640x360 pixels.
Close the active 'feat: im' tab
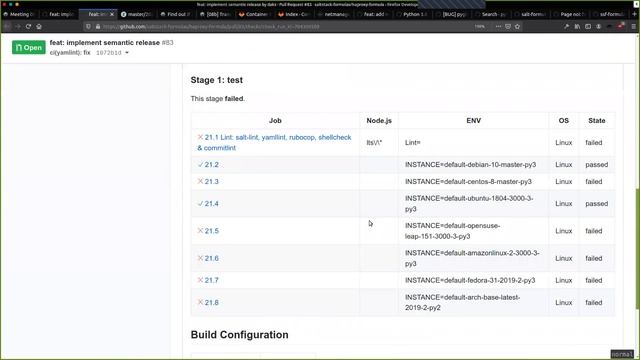coord(112,14)
